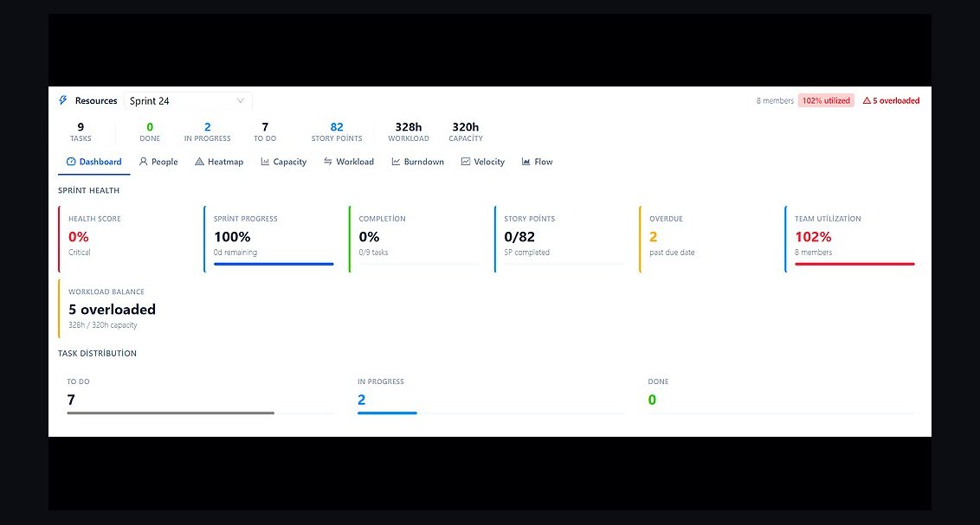Click the 0d remaining label
The image size is (980, 525).
tap(235, 253)
